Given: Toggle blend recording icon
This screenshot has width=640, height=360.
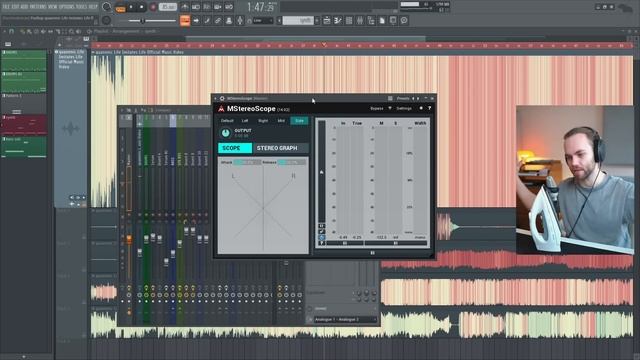Looking at the screenshot, I should (x=218, y=7).
